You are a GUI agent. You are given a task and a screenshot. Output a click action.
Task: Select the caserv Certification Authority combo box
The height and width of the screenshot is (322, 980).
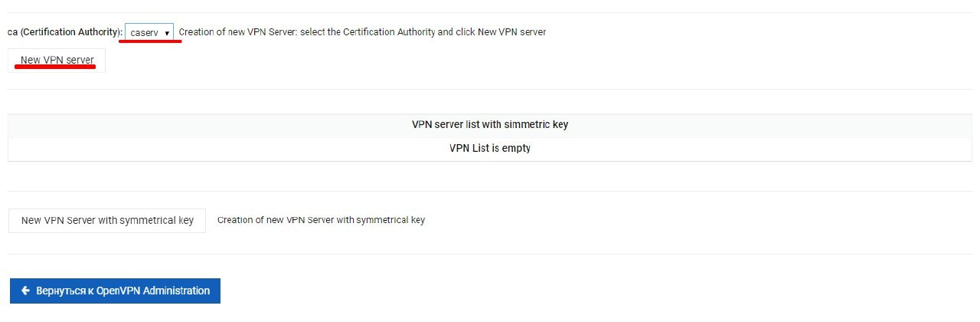(149, 33)
